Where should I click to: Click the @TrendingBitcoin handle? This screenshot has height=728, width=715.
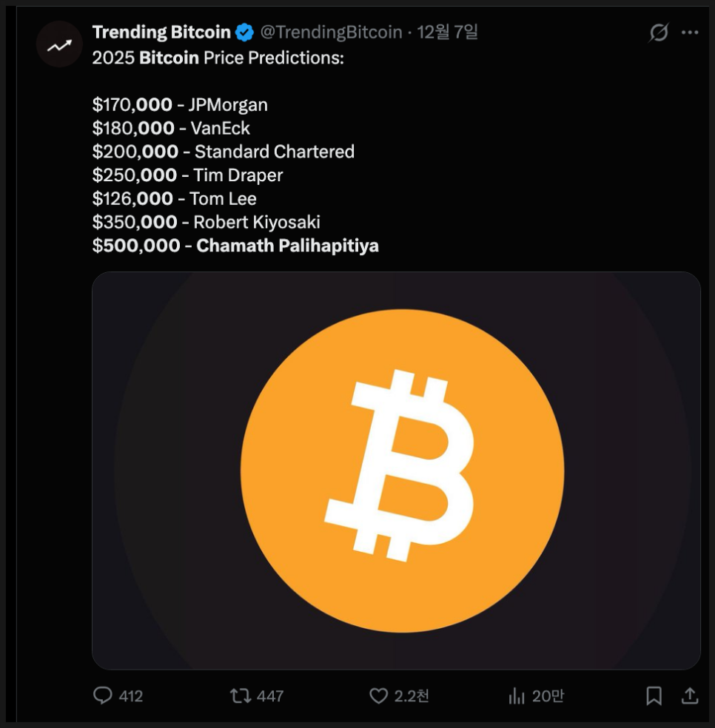(x=331, y=33)
